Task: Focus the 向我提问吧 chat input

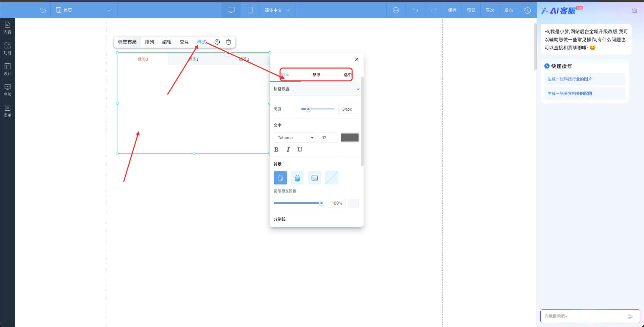Action: click(584, 316)
